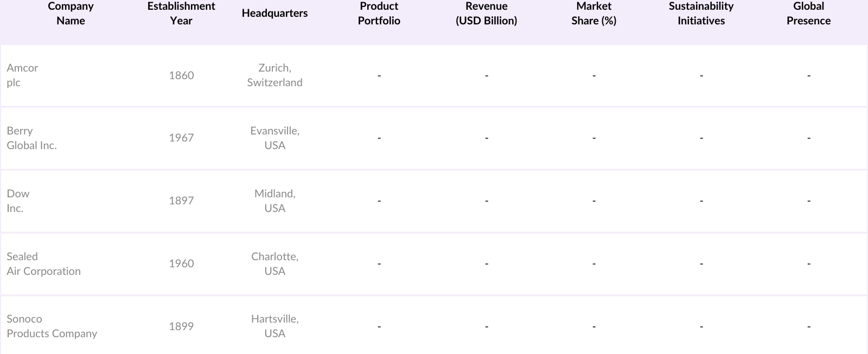
Task: Select the Sustainability Initiatives column header
Action: pyautogui.click(x=701, y=14)
